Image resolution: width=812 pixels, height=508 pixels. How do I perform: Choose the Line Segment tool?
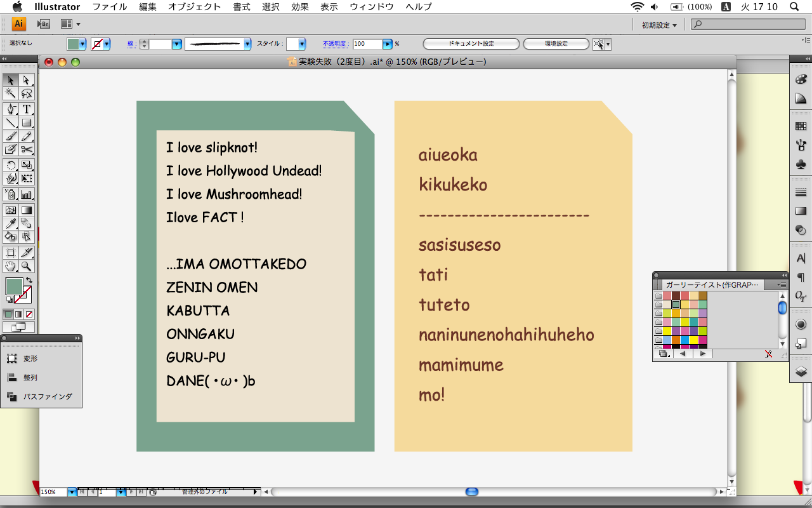pyautogui.click(x=11, y=123)
